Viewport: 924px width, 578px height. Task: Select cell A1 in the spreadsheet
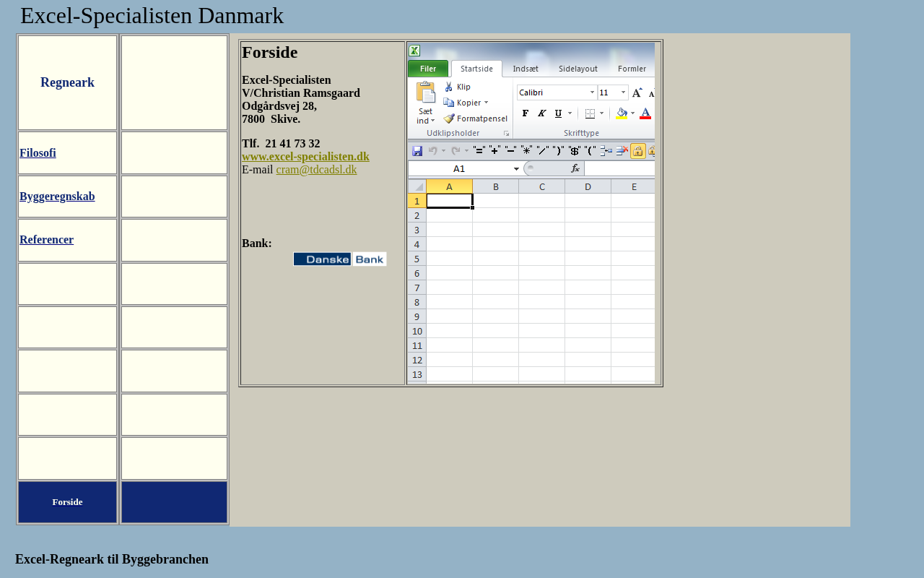tap(448, 200)
